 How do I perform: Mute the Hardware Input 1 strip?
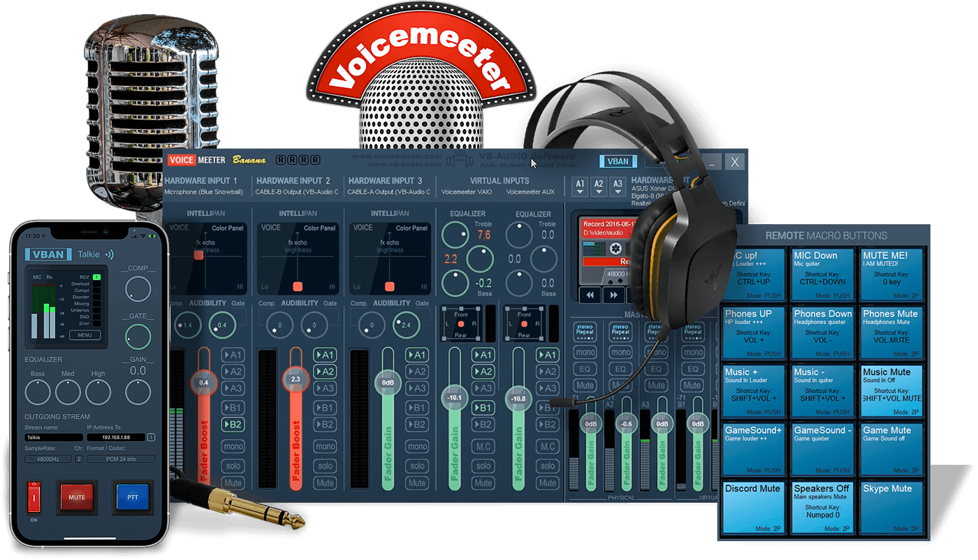[233, 482]
